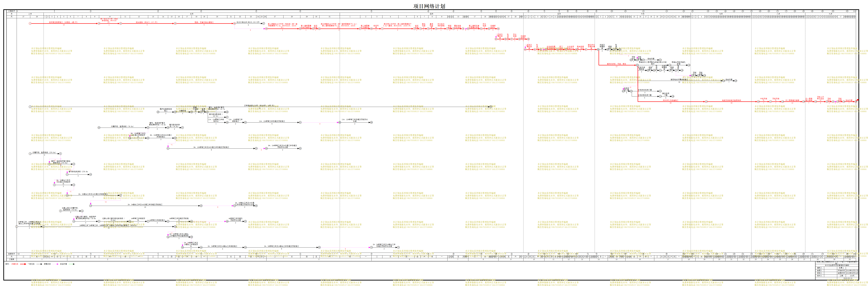The image size is (868, 286).
Task: Select the 工程标尺 header label
Action: point(11,11)
